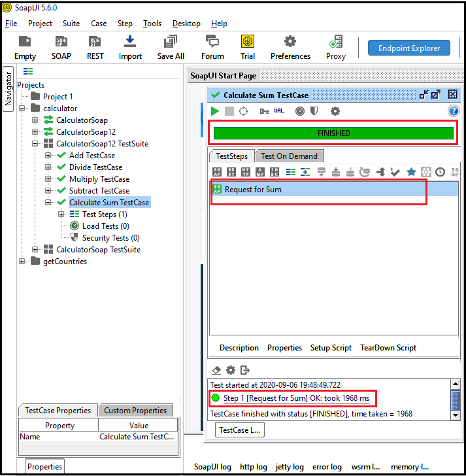
Task: Open the TearDown Script section
Action: pos(388,348)
